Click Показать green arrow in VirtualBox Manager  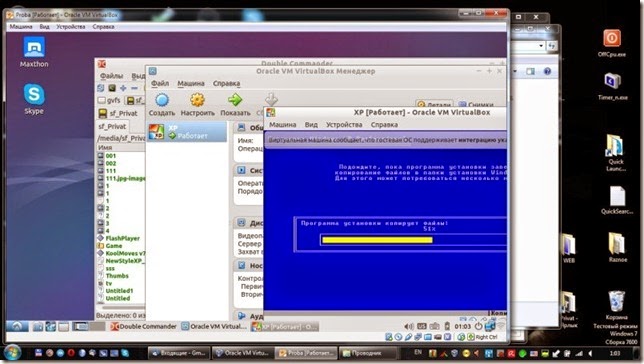click(235, 99)
